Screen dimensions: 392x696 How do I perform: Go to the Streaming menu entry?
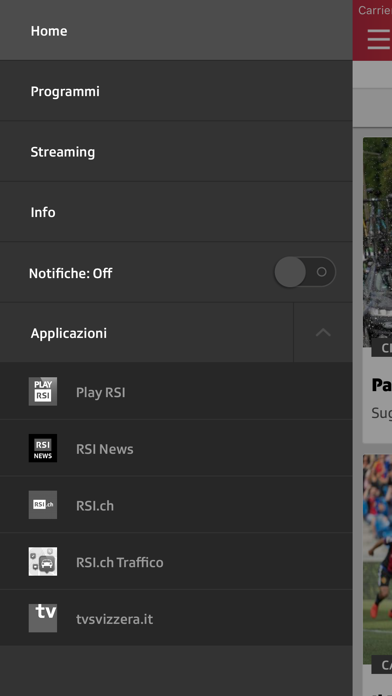click(x=176, y=152)
